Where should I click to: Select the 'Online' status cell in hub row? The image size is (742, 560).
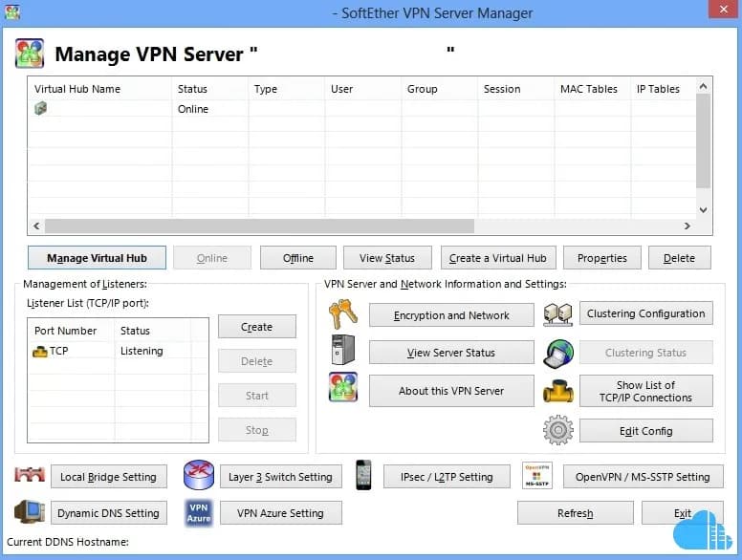click(193, 109)
